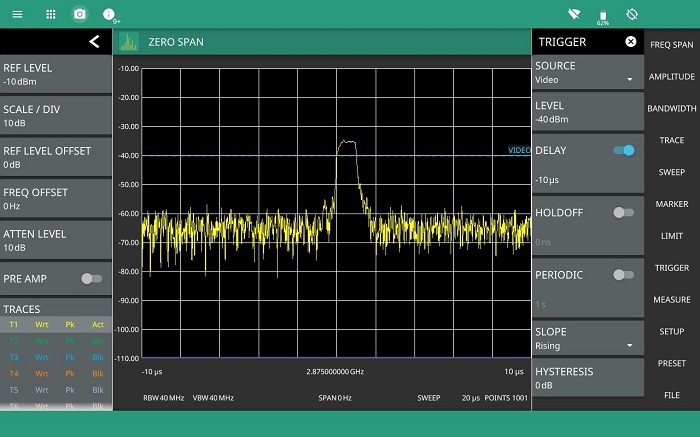Screen dimensions: 700x437
Task: Check the Wi-Fi status icon
Action: 574,14
